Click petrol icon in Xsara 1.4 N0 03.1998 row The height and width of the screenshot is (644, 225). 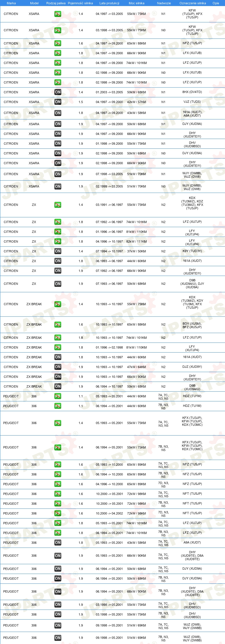point(58,30)
